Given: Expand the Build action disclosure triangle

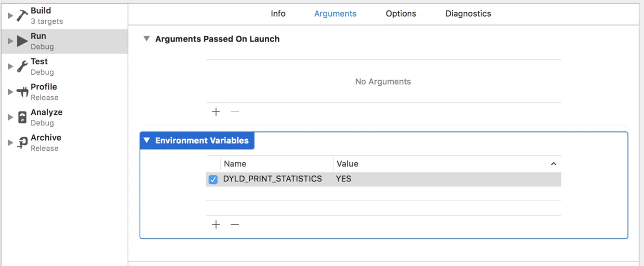Looking at the screenshot, I should [x=10, y=16].
